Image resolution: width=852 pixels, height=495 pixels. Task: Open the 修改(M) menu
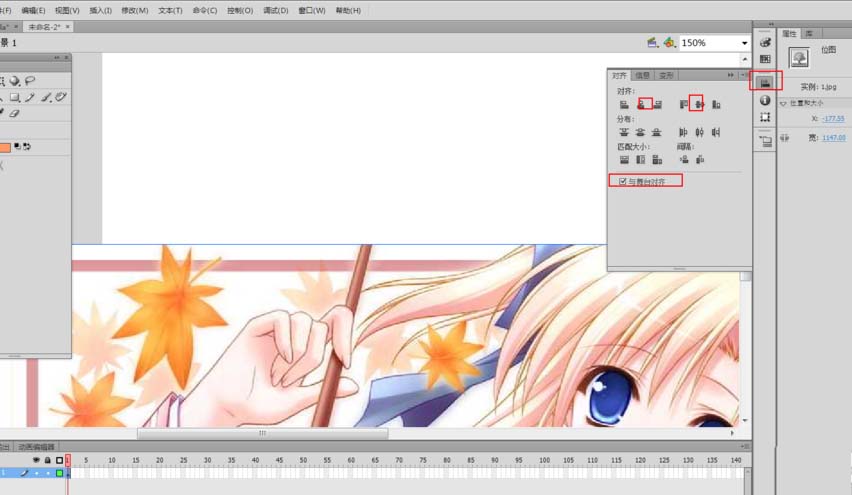click(x=134, y=10)
